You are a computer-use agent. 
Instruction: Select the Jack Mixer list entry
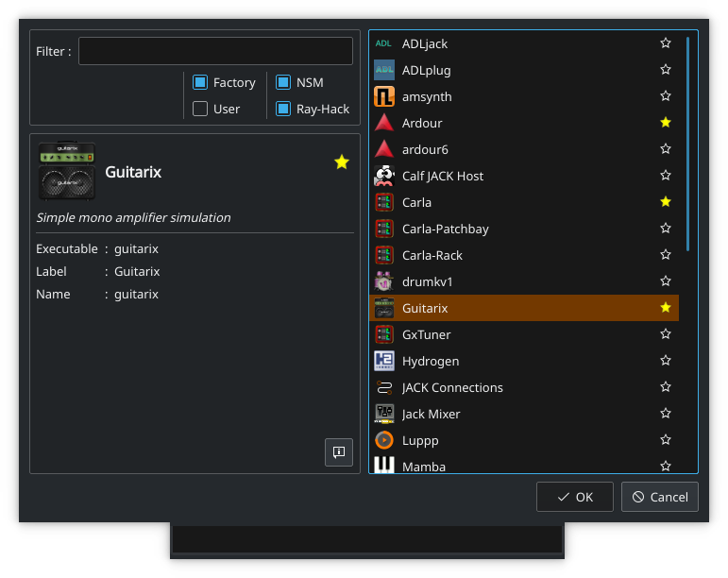[x=524, y=414]
